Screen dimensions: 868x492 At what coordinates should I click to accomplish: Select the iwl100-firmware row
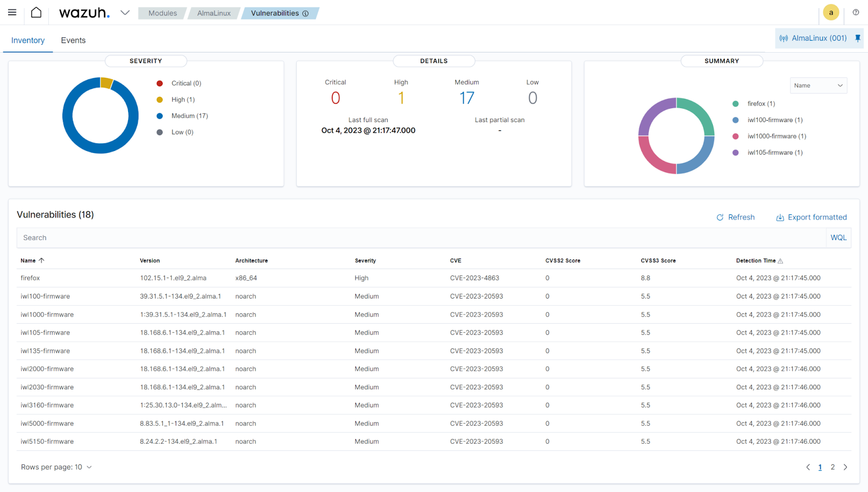coord(434,297)
